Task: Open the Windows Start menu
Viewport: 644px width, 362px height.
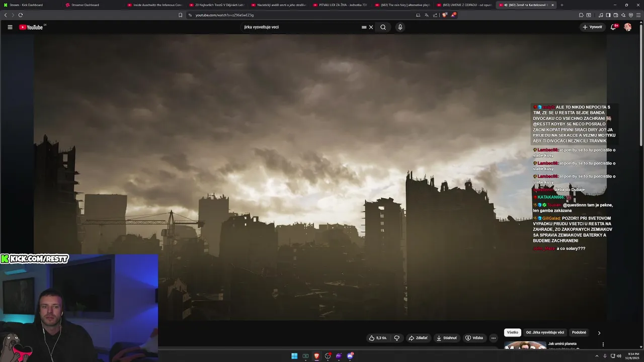Action: (294, 356)
